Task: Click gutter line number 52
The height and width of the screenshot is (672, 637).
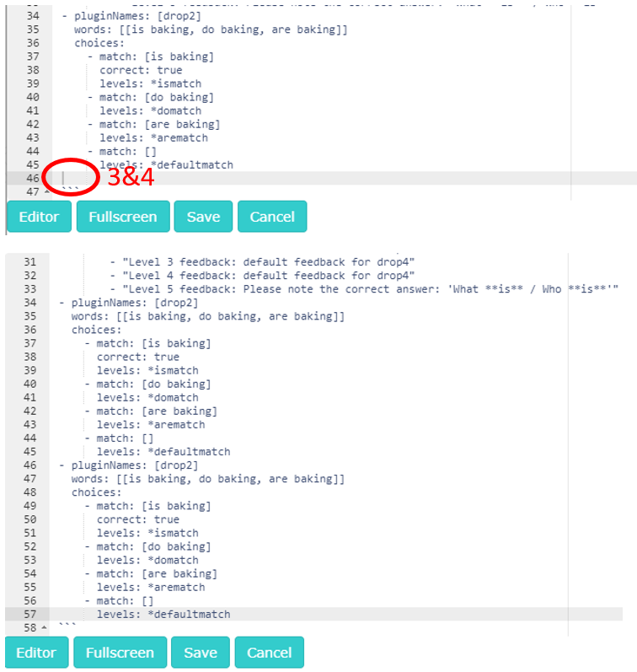Action: click(30, 547)
